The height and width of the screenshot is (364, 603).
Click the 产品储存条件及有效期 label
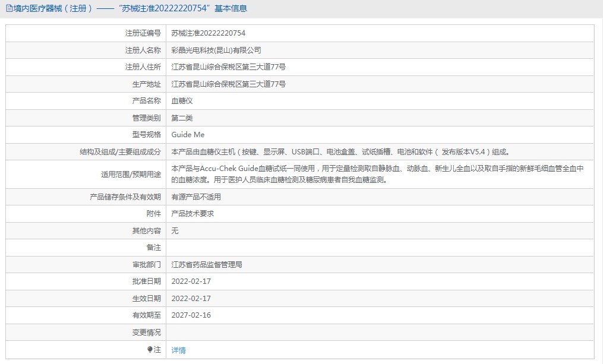(x=125, y=197)
